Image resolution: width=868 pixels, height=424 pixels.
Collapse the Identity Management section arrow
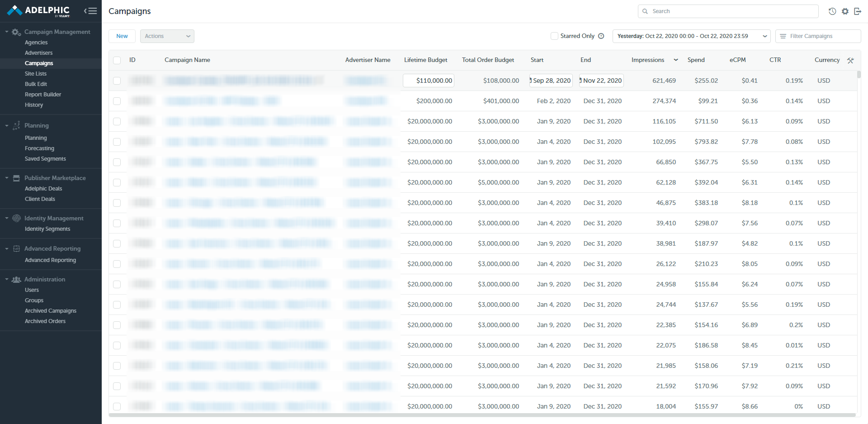7,218
